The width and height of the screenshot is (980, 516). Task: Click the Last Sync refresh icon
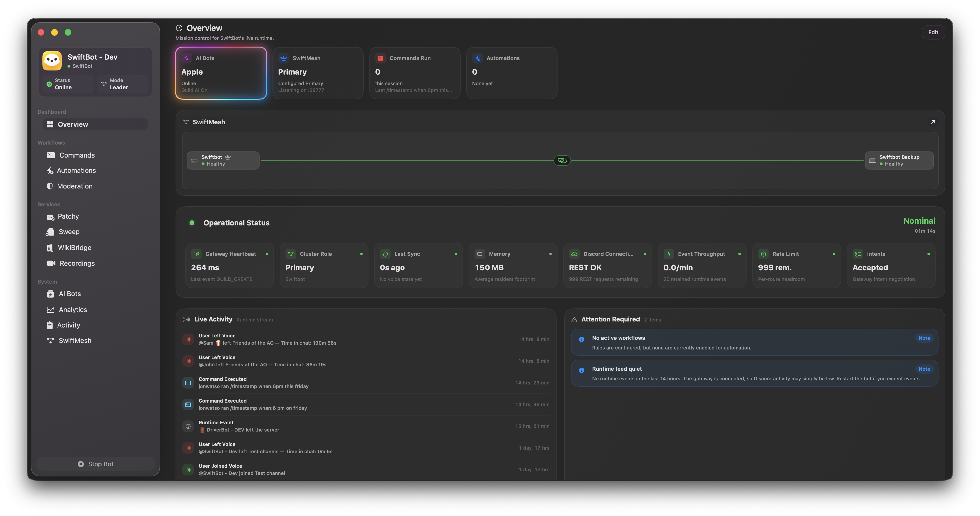click(x=385, y=254)
